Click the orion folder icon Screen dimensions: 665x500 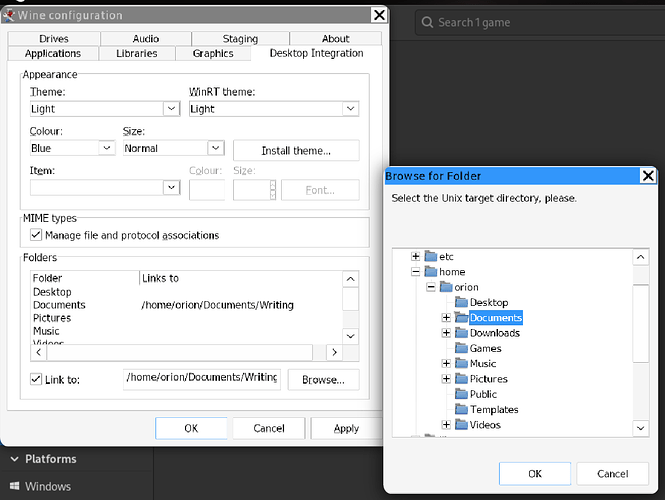pyautogui.click(x=446, y=287)
